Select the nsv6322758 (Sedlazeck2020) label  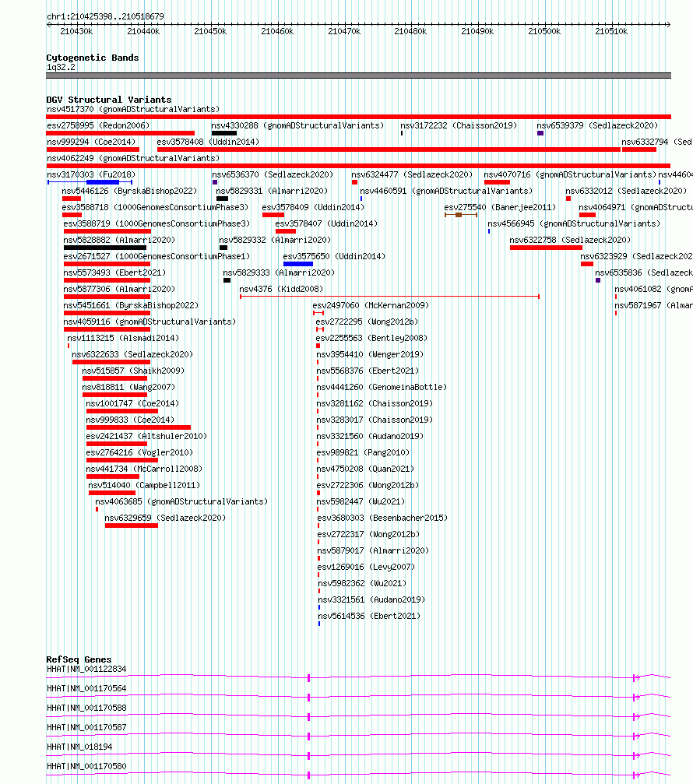tap(570, 240)
